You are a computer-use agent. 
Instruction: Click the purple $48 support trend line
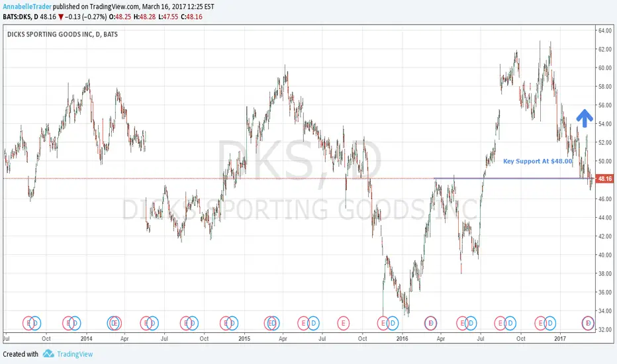tap(514, 178)
